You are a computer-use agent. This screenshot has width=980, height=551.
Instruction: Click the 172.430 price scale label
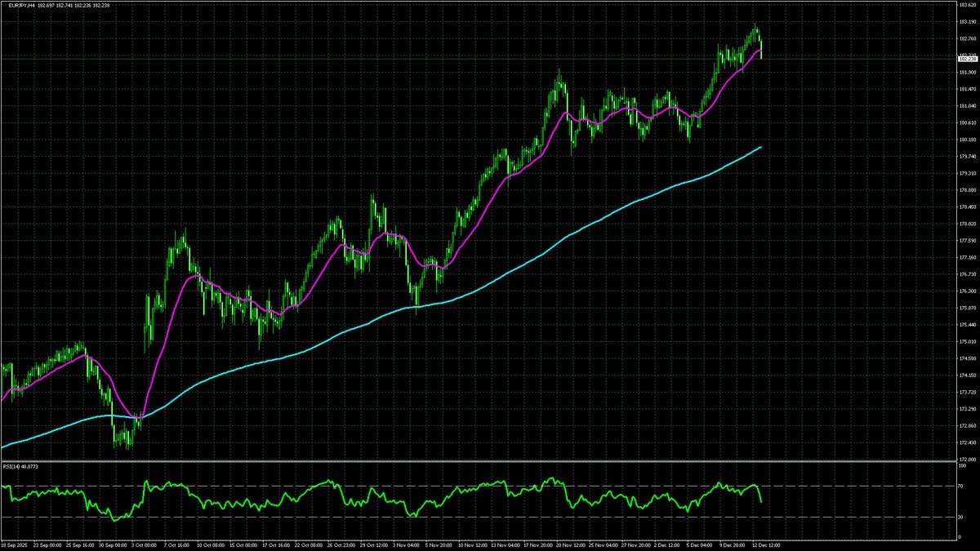tap(966, 442)
